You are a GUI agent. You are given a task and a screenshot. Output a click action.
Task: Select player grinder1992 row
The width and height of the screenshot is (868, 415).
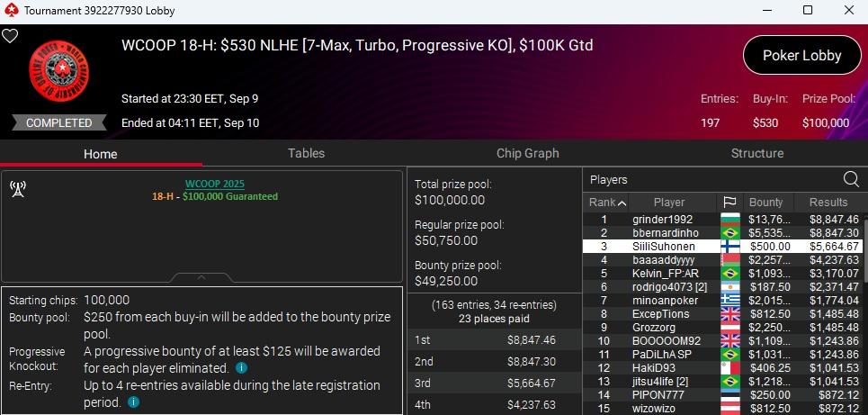664,219
